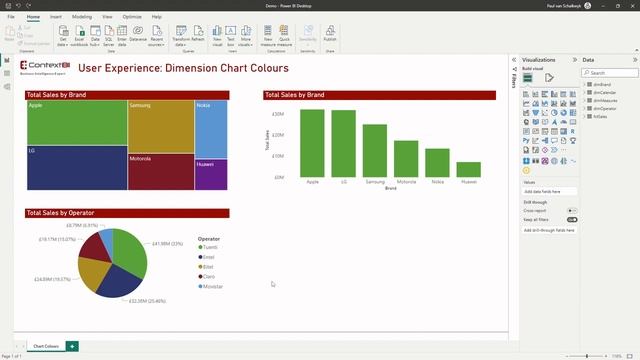The image size is (640, 360).
Task: Open the Dataverse connector
Action: (x=138, y=33)
